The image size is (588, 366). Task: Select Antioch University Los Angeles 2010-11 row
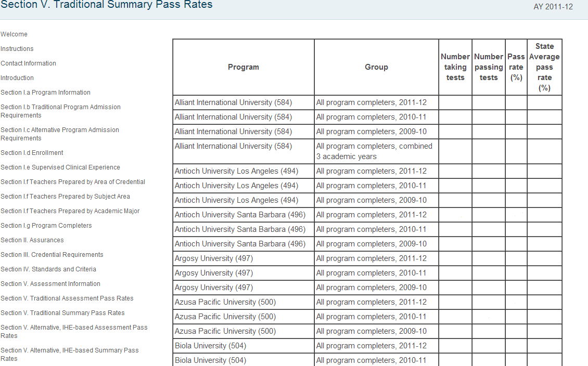click(x=367, y=186)
